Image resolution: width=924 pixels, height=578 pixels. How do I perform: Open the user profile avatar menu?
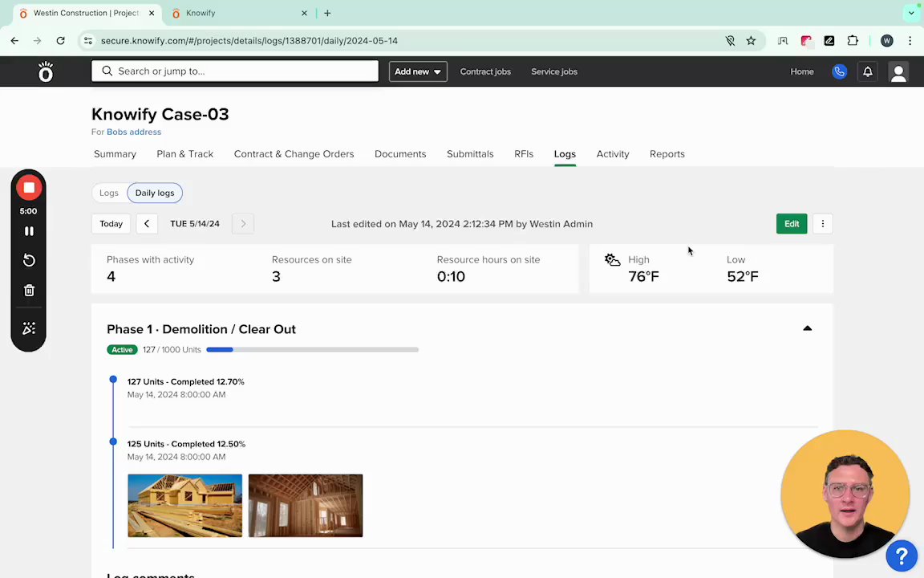click(898, 71)
